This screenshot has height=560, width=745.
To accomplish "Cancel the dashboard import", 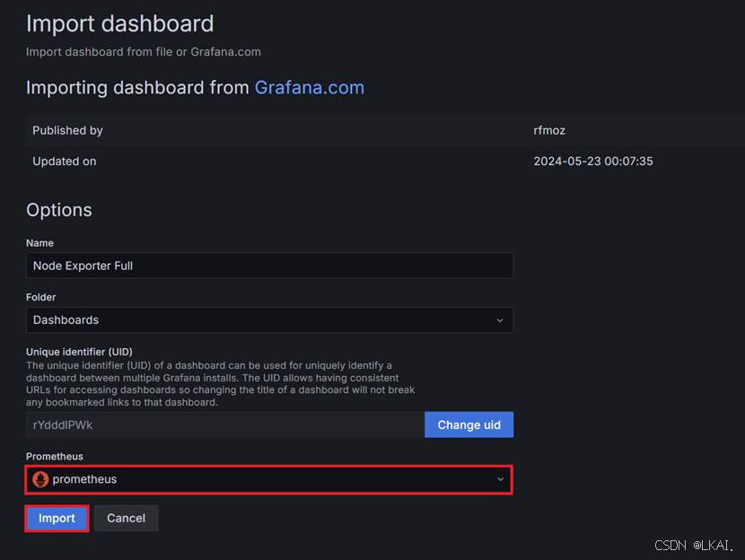I will coord(126,518).
